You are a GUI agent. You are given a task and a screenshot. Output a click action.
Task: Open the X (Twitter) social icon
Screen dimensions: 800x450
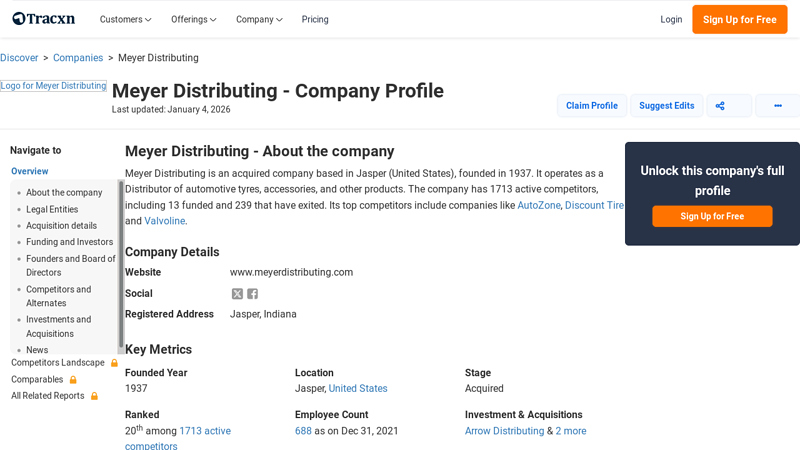click(237, 294)
